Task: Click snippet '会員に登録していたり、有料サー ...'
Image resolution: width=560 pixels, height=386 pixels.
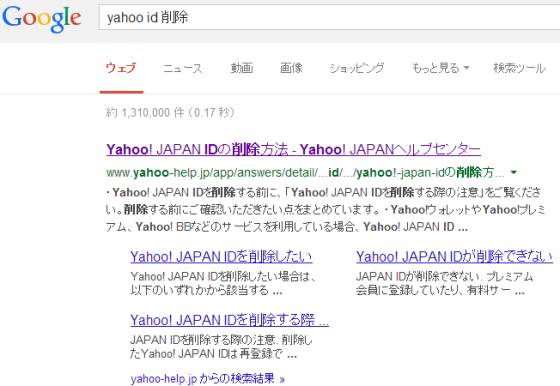Action: click(440, 290)
